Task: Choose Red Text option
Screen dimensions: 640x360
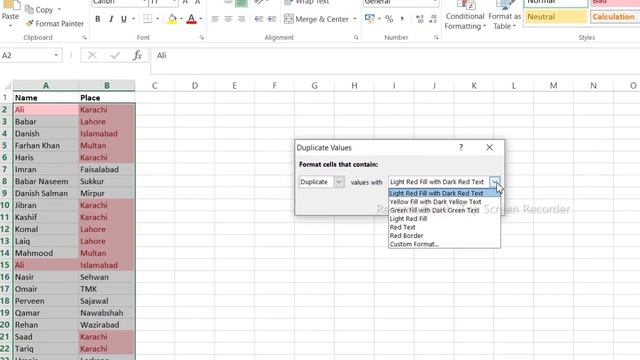Action: (x=444, y=227)
